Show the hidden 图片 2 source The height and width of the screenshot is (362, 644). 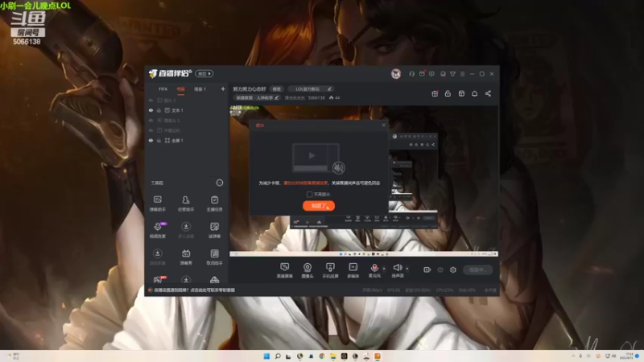pos(151,101)
